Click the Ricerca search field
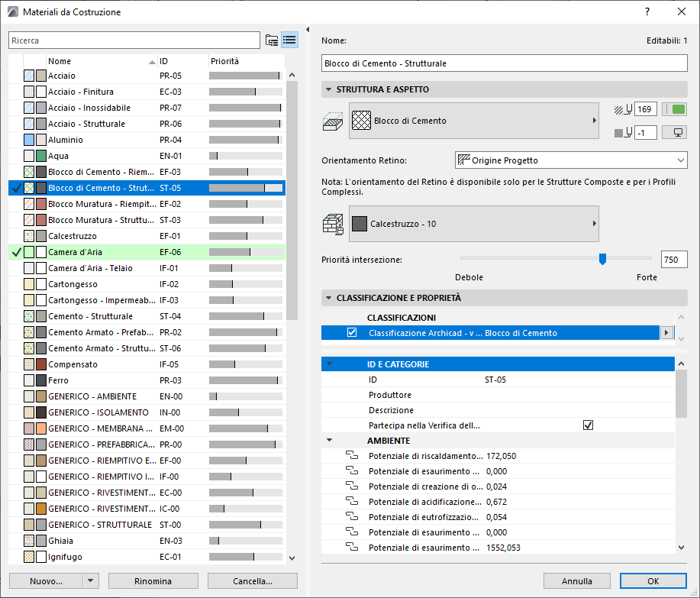This screenshot has width=700, height=598. [134, 40]
